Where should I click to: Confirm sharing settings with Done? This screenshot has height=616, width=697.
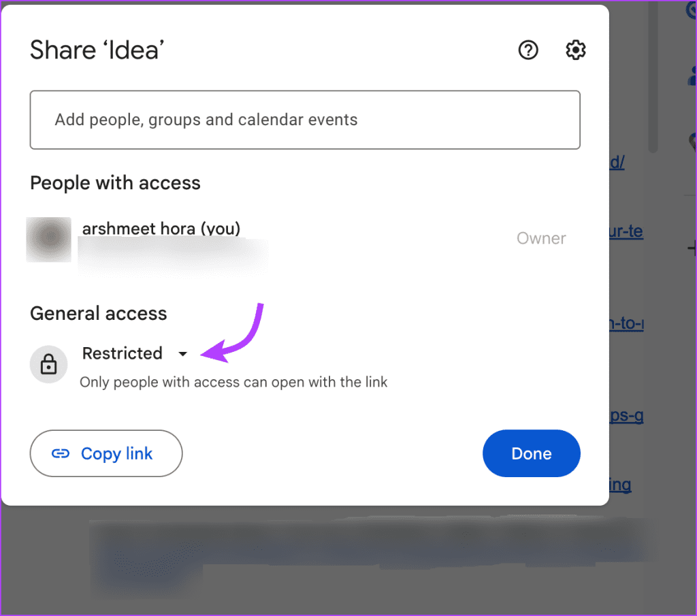(531, 453)
